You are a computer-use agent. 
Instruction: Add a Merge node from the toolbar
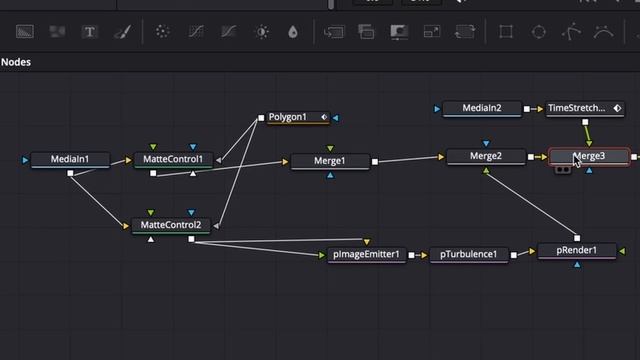334,32
